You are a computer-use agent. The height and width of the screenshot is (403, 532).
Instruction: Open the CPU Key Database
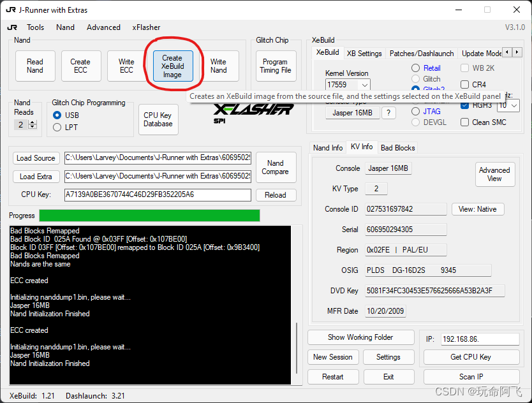(x=158, y=119)
